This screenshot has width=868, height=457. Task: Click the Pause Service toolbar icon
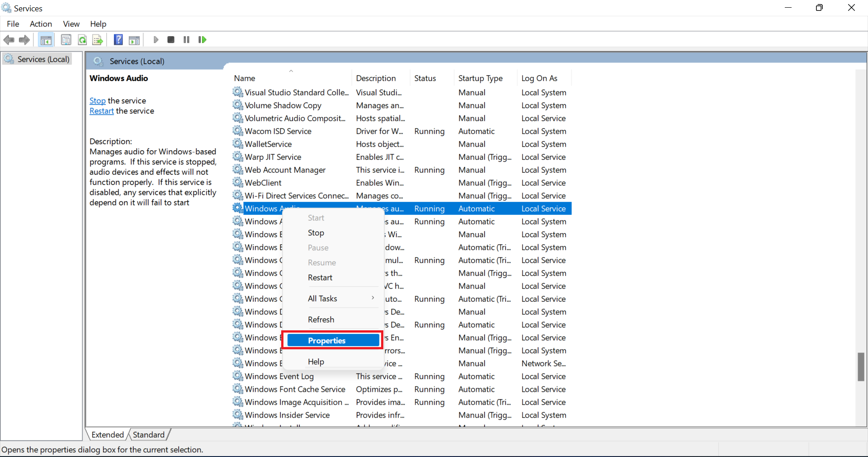[x=186, y=40]
